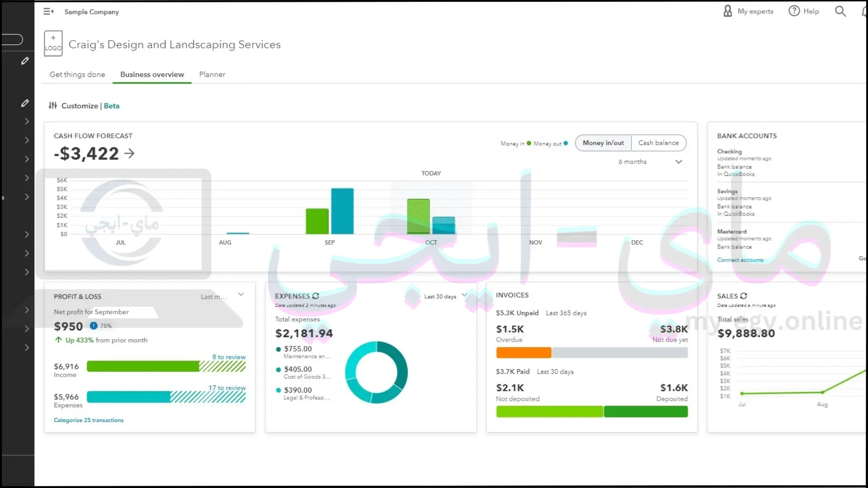Switch to Get things done tab

[77, 75]
